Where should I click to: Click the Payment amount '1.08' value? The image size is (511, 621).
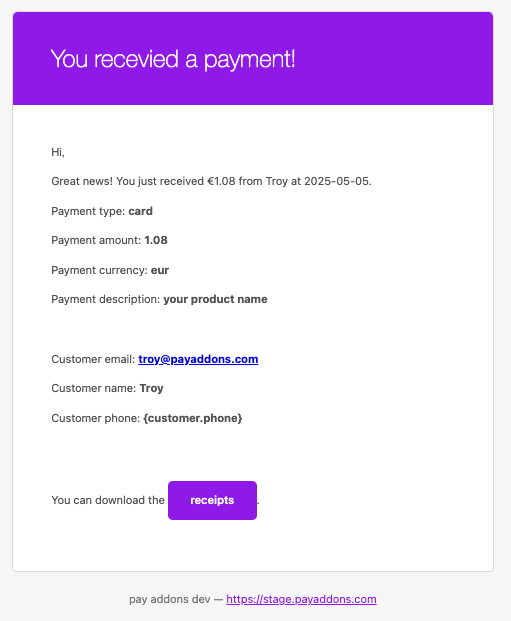tap(156, 240)
